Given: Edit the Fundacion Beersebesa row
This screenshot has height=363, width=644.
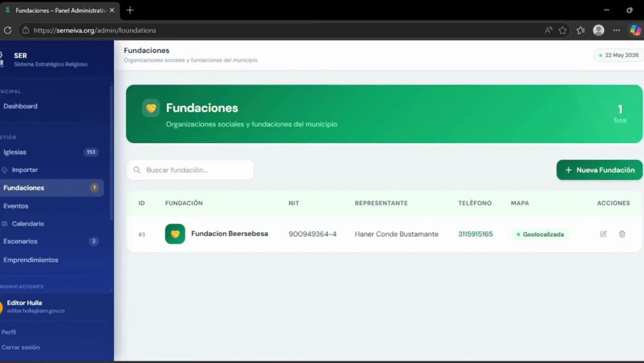Looking at the screenshot, I should click(603, 234).
